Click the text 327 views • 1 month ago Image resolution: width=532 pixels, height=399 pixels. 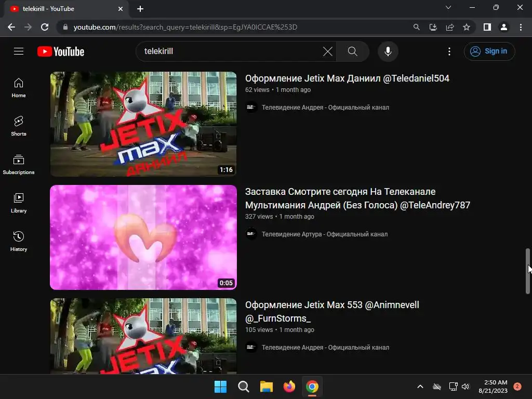(x=280, y=217)
